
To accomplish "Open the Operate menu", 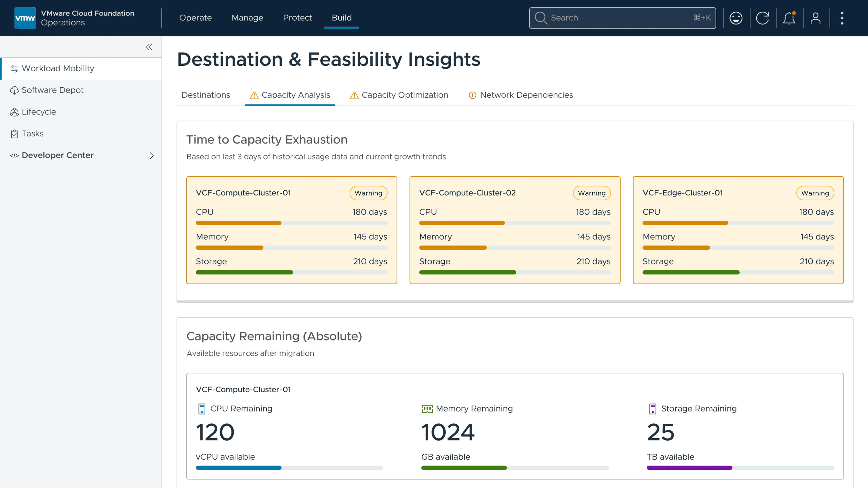I will coord(196,18).
